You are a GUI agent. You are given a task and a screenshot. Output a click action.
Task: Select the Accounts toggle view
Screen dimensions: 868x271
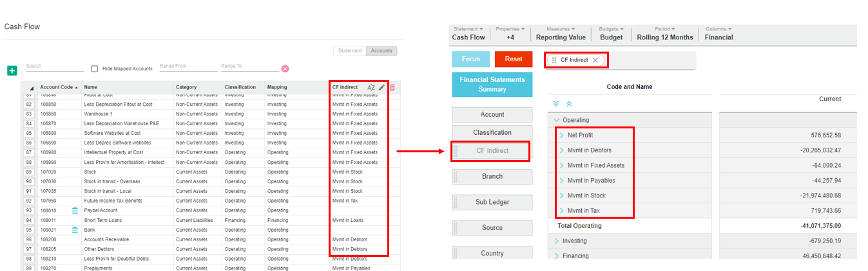[x=381, y=51]
